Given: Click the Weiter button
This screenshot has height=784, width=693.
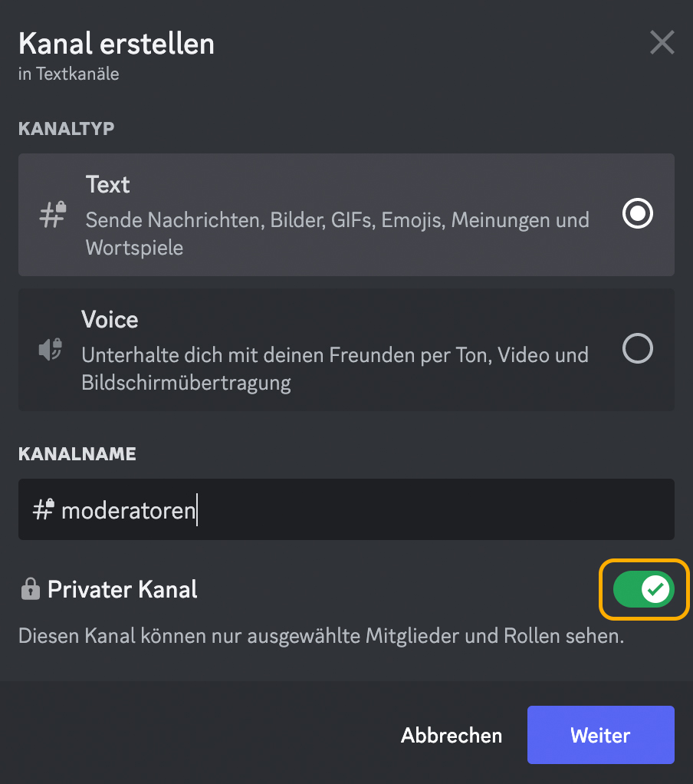Looking at the screenshot, I should [x=600, y=735].
